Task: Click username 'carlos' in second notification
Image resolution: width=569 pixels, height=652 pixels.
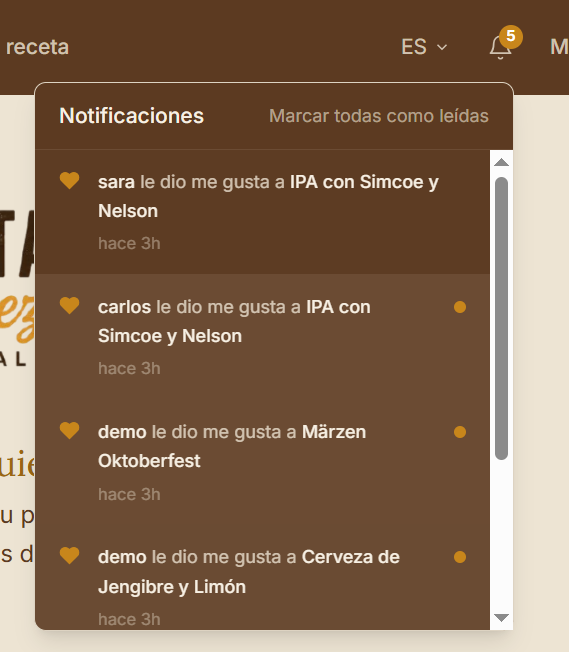Action: click(124, 307)
